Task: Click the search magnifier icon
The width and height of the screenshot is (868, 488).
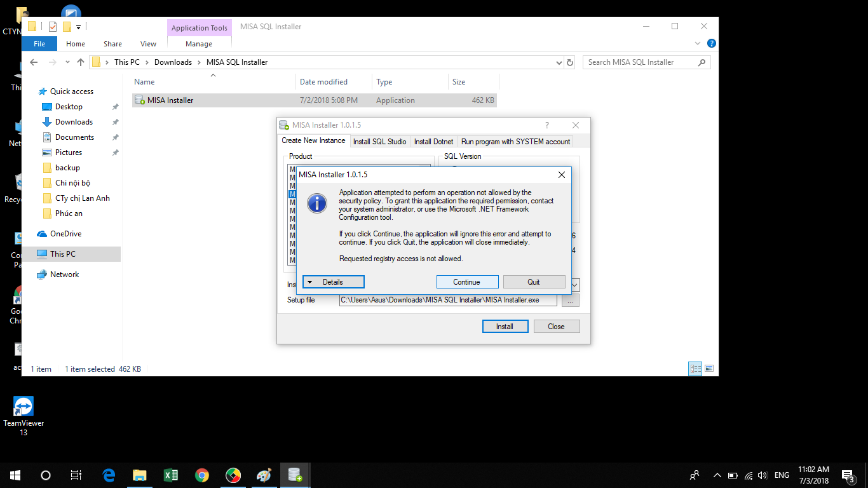Action: click(702, 62)
